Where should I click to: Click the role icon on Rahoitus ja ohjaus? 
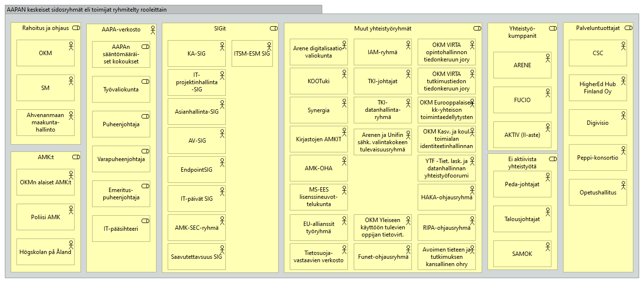pos(76,29)
